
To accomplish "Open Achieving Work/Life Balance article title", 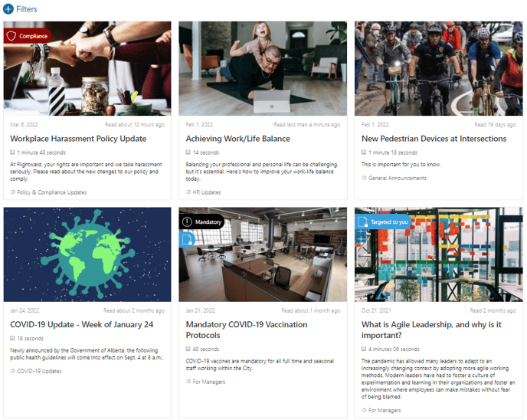I will click(238, 139).
